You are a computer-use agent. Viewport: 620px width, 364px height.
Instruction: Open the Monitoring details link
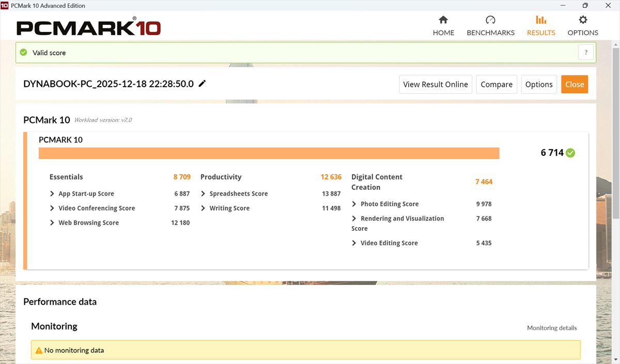(551, 328)
